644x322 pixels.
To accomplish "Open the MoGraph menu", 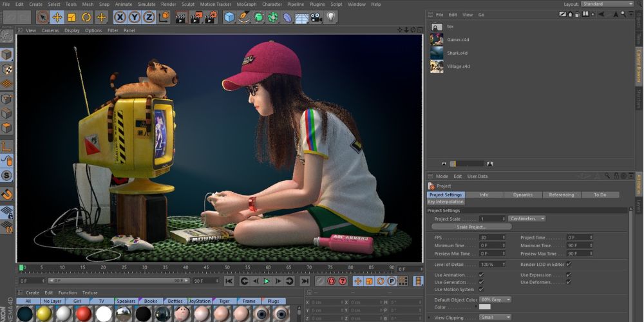I will click(246, 4).
